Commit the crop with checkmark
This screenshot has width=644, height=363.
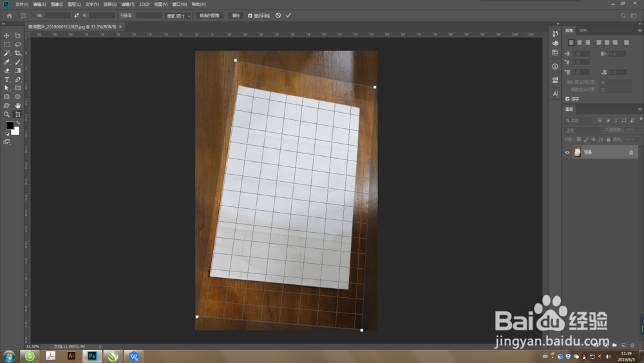289,15
